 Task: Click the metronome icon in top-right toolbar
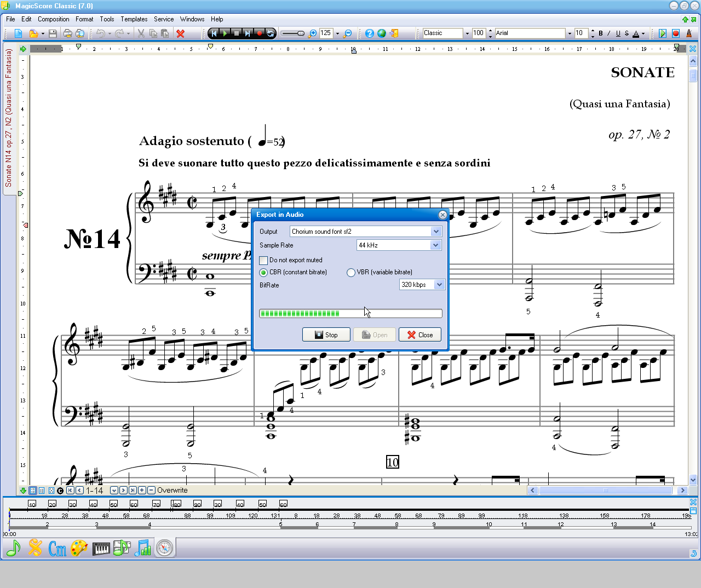click(x=689, y=33)
